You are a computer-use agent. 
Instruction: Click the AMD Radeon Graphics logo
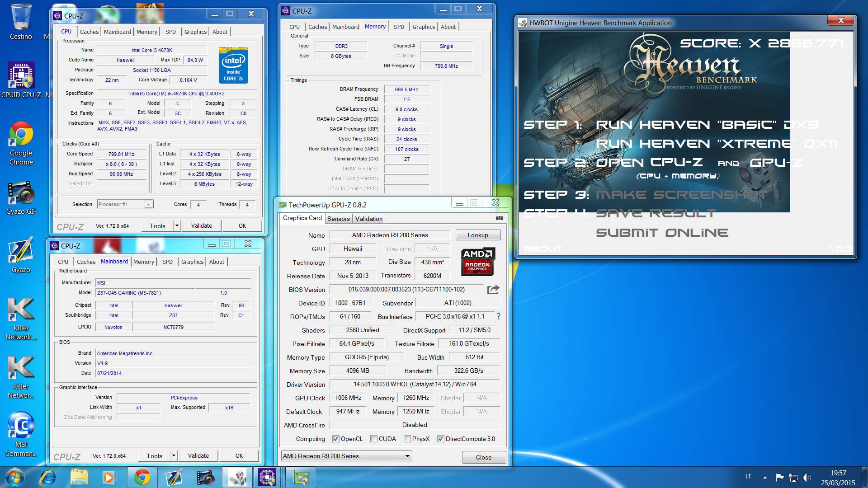pyautogui.click(x=478, y=261)
